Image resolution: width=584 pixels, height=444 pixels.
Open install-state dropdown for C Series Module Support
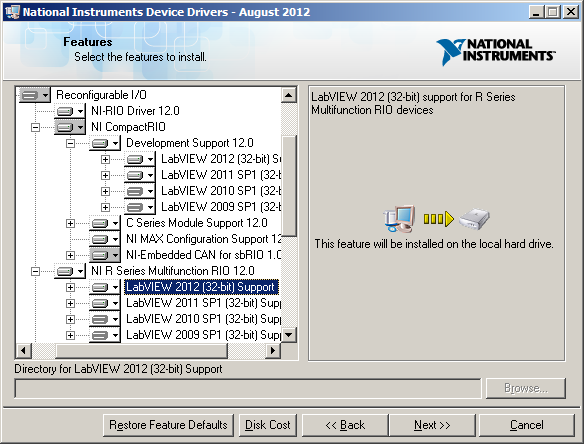tap(105, 223)
